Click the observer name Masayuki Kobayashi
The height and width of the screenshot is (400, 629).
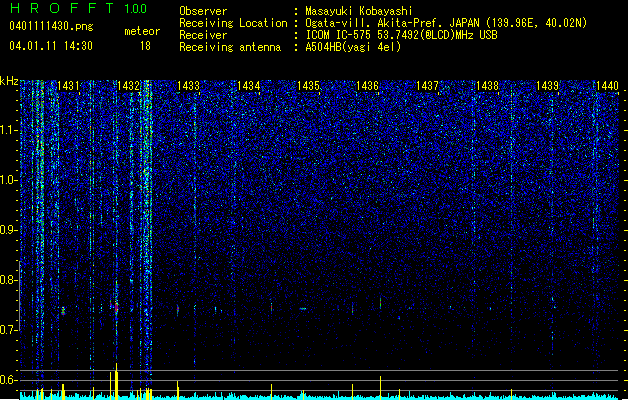pos(359,11)
